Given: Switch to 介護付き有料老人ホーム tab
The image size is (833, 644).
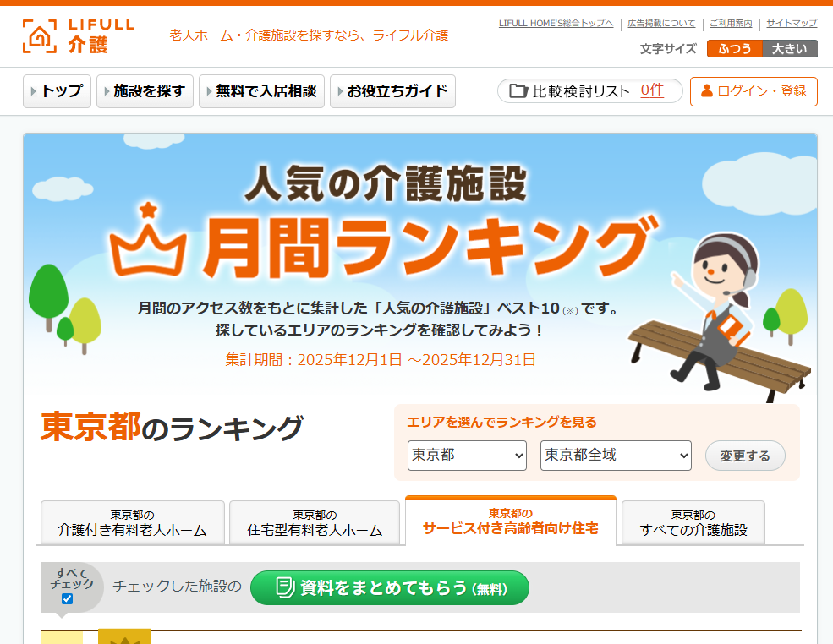Looking at the screenshot, I should [x=132, y=524].
